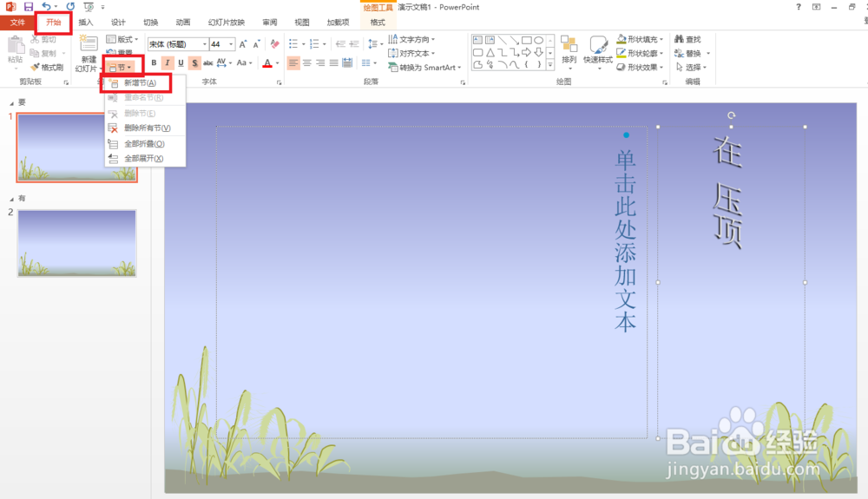Screen dimensions: 868x499
Task: Reset slide layout with 重置
Action: pos(120,53)
